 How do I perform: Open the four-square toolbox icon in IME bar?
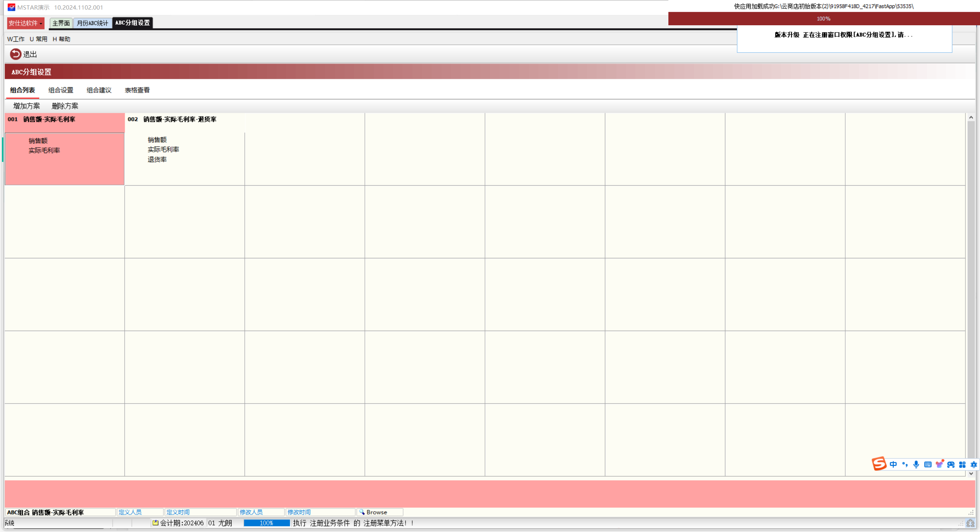pos(962,464)
